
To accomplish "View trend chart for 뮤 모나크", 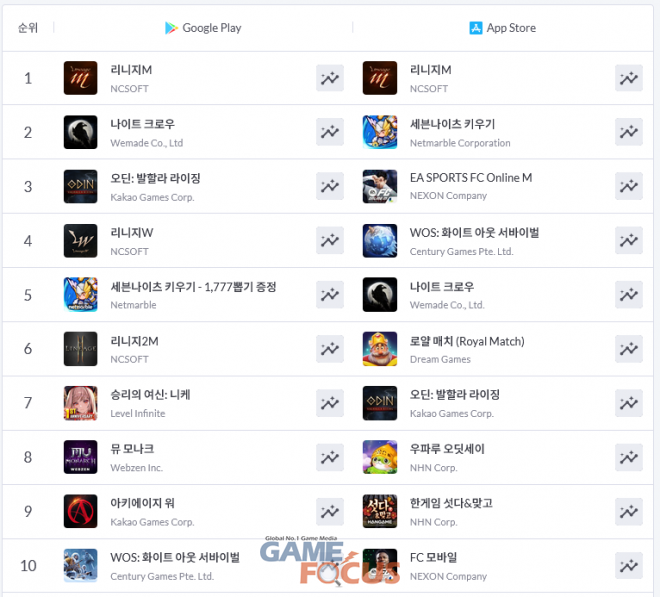I will [330, 457].
